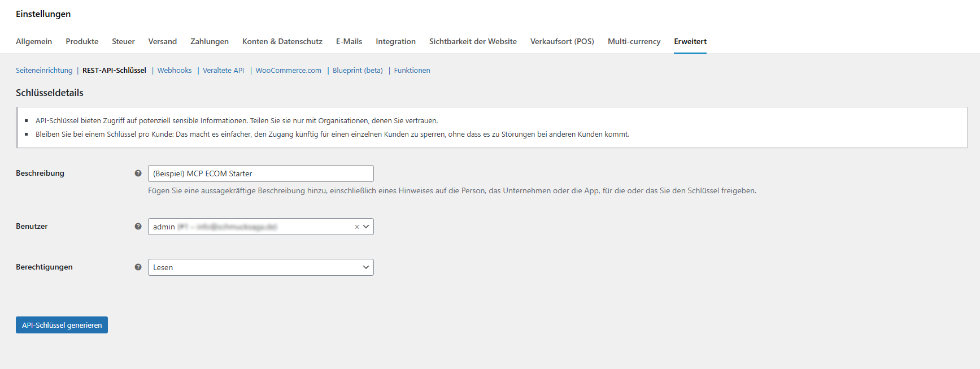Switch to Multi-currency tab
This screenshot has height=369, width=980.
tap(634, 41)
